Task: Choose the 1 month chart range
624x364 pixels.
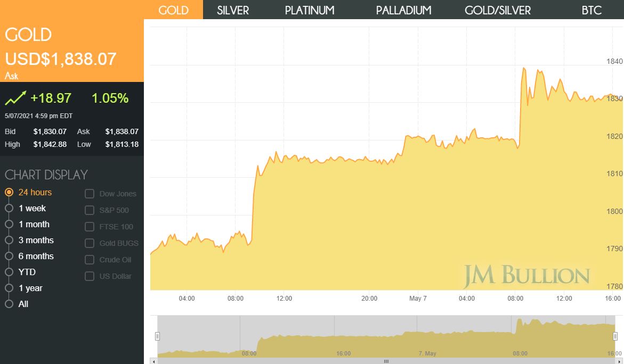Action: [x=9, y=224]
